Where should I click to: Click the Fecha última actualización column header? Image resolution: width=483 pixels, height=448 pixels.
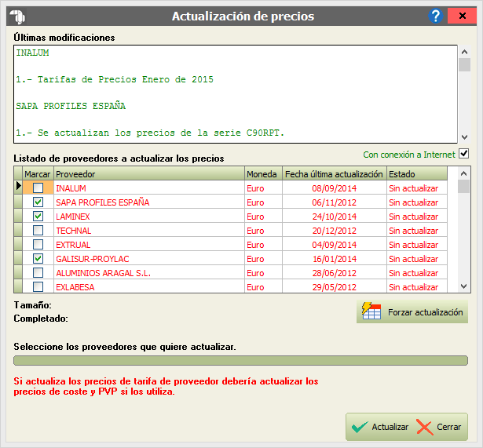pyautogui.click(x=335, y=174)
